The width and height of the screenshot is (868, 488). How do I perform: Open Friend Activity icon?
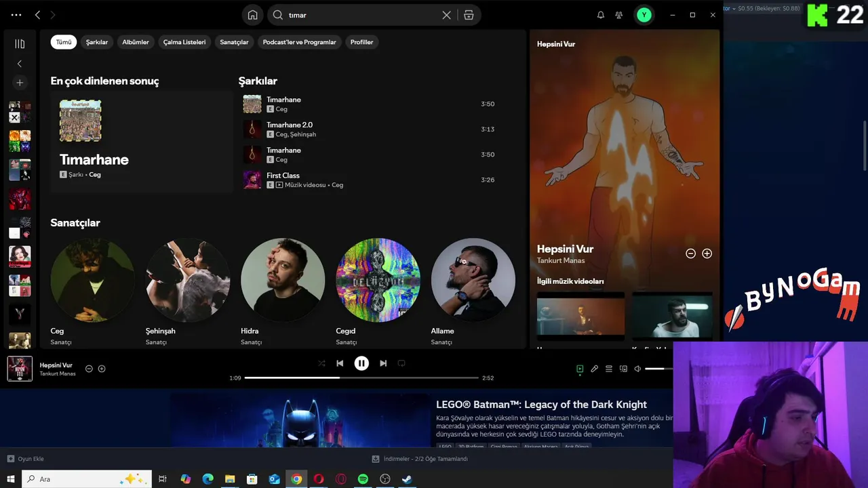point(619,15)
